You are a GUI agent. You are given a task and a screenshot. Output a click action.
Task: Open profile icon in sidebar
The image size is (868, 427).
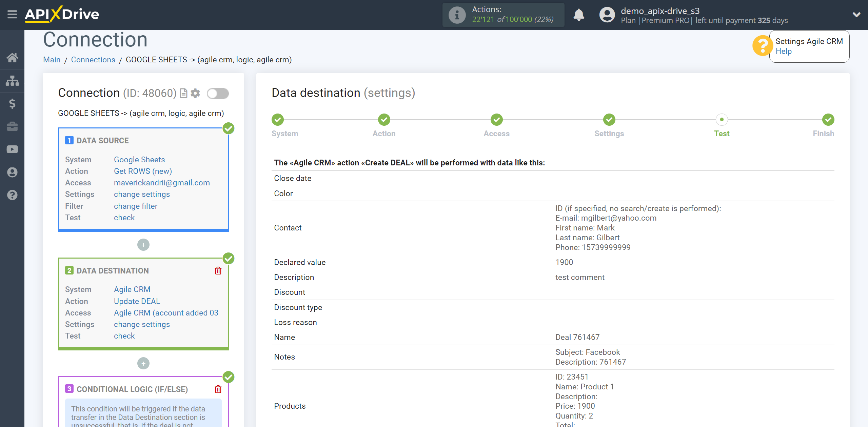pos(12,172)
